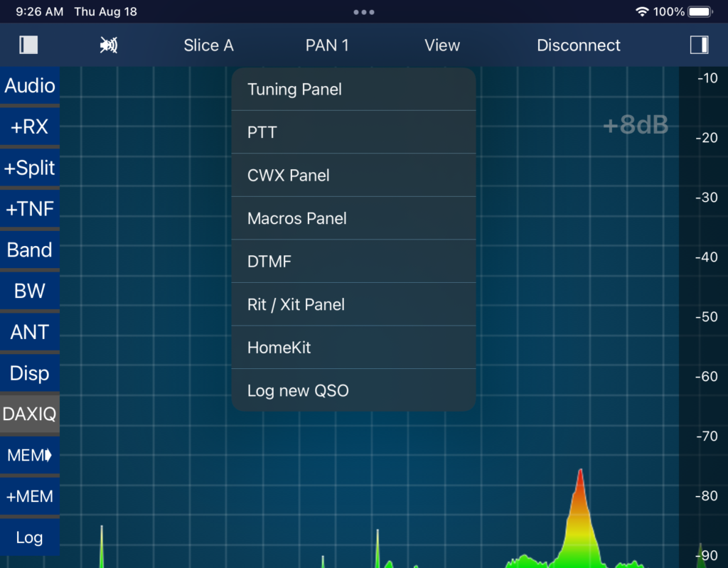Open the BW bandwidth selector
The height and width of the screenshot is (568, 728).
point(30,291)
